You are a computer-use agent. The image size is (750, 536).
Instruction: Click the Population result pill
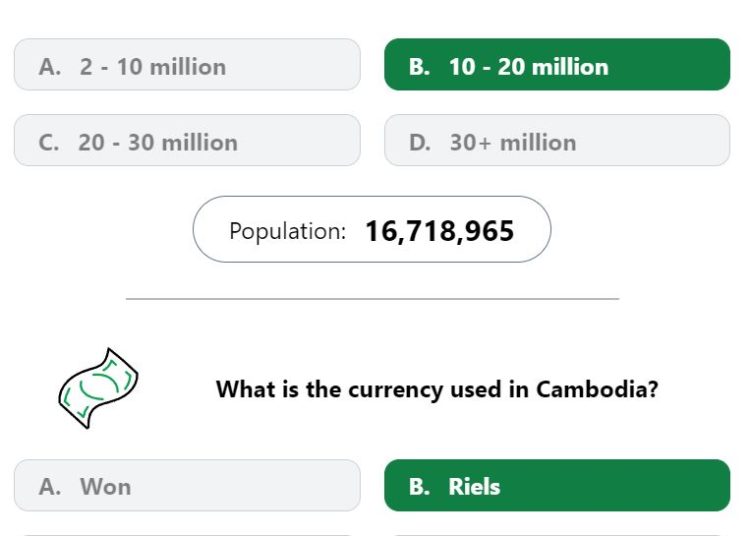(372, 229)
